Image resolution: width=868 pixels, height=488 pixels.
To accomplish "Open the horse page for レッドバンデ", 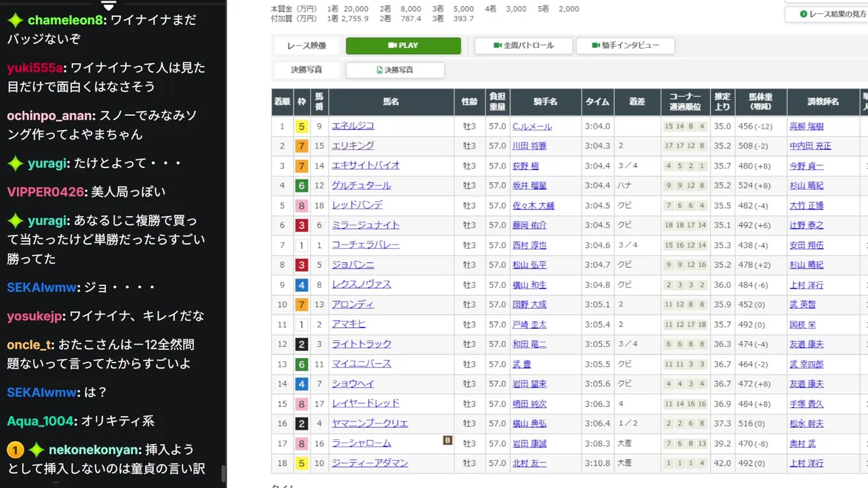I will pyautogui.click(x=357, y=205).
